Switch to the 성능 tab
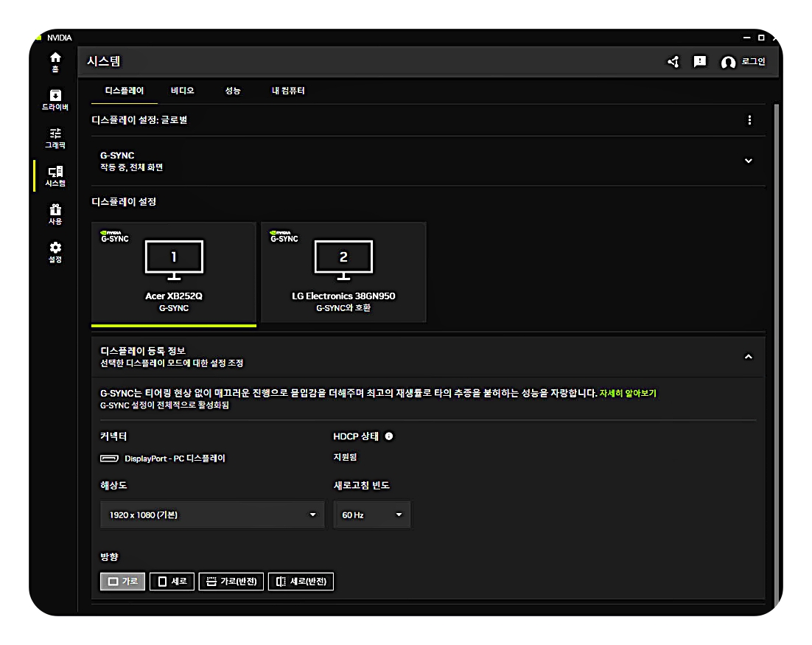The width and height of the screenshot is (812, 645). [x=233, y=91]
